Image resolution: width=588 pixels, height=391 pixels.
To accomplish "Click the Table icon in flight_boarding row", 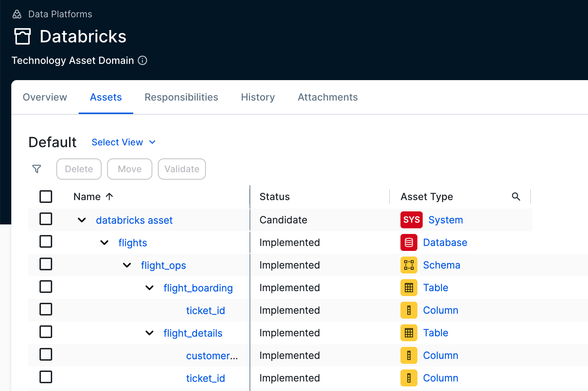I will [x=409, y=288].
